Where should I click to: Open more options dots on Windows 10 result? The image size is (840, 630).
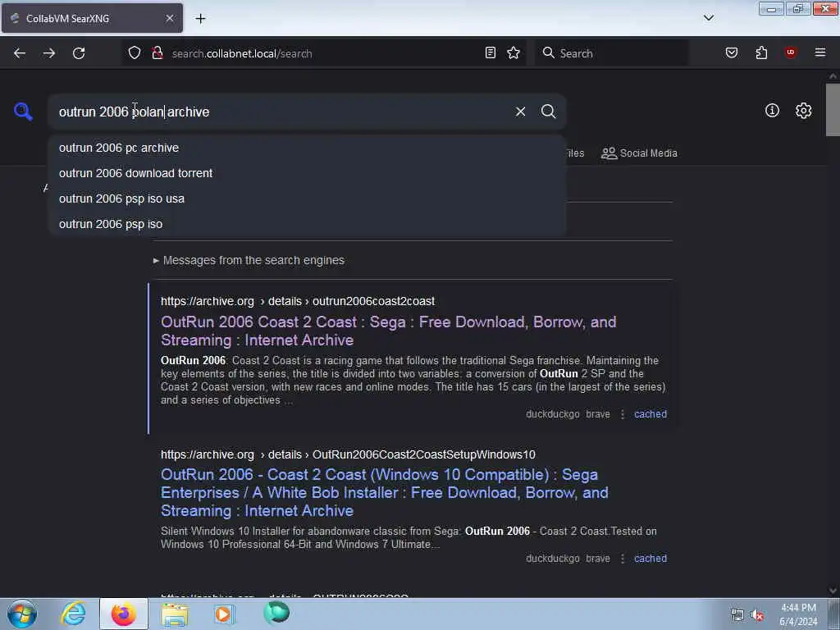click(x=623, y=558)
